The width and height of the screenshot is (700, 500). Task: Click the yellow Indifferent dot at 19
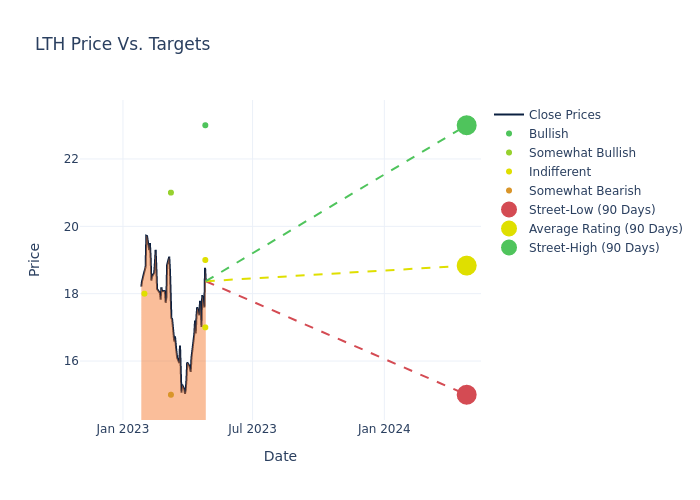[205, 260]
